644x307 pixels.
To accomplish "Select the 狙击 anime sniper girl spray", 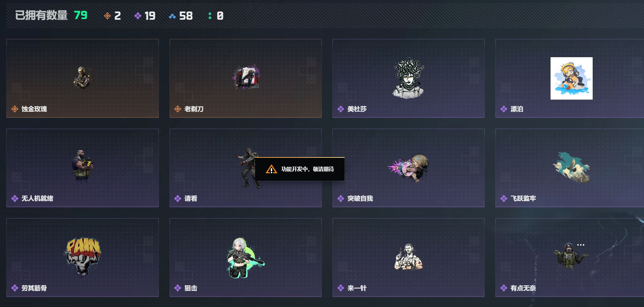I will point(245,257).
